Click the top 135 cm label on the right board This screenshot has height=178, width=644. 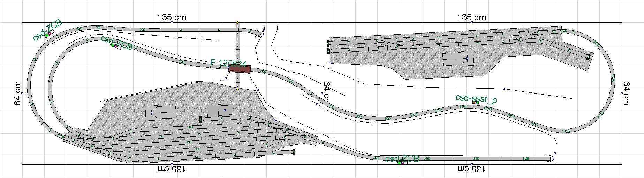(471, 17)
